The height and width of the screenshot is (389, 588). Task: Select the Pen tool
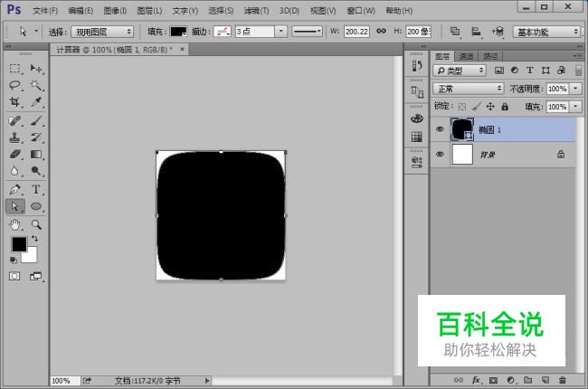click(x=14, y=189)
